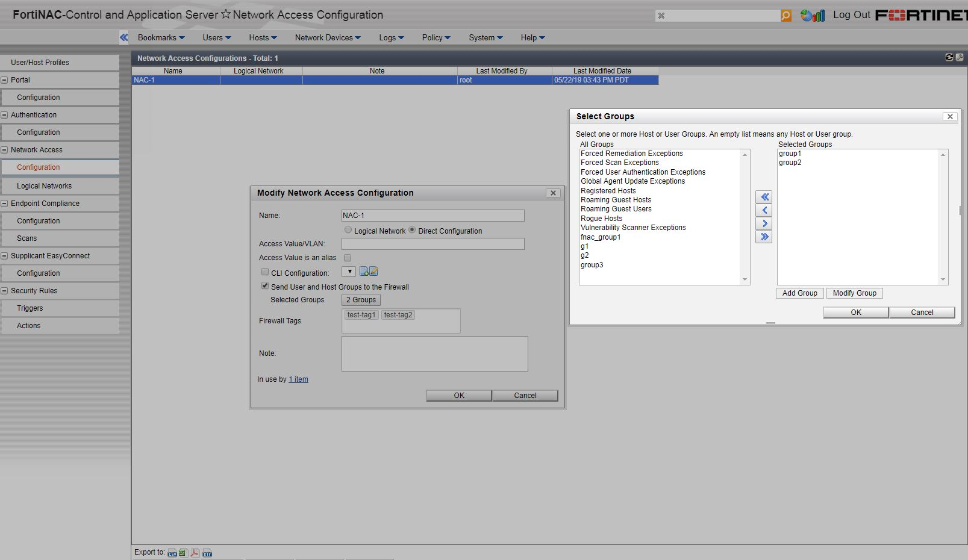Screen dimensions: 968x560
Task: Uncheck Send User and Host Groups to Firewall
Action: [265, 286]
